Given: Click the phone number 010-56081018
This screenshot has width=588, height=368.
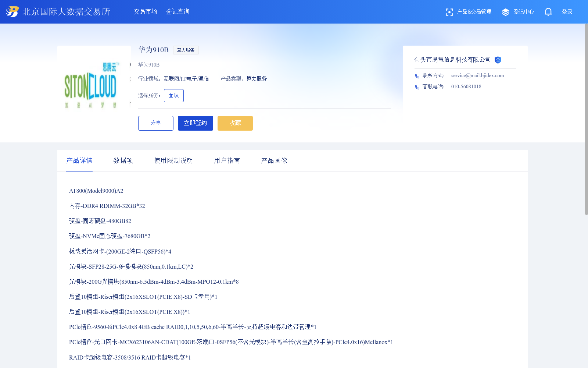Looking at the screenshot, I should (x=466, y=87).
